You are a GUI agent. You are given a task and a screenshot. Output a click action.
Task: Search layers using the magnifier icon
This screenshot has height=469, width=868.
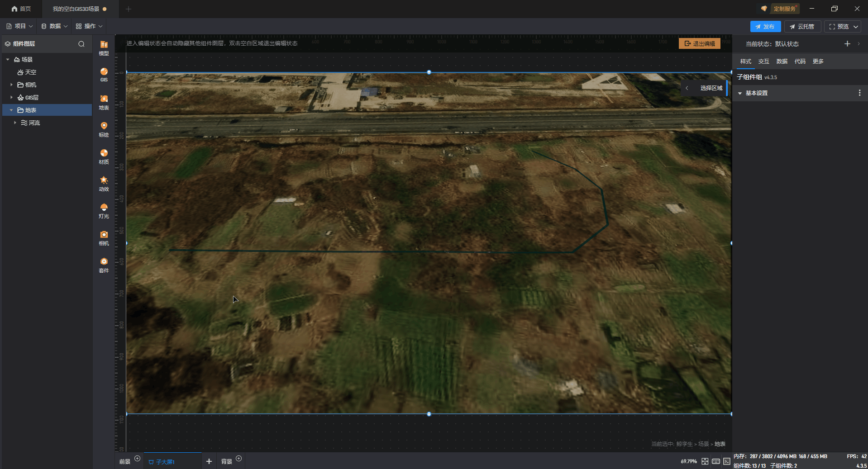(x=81, y=44)
